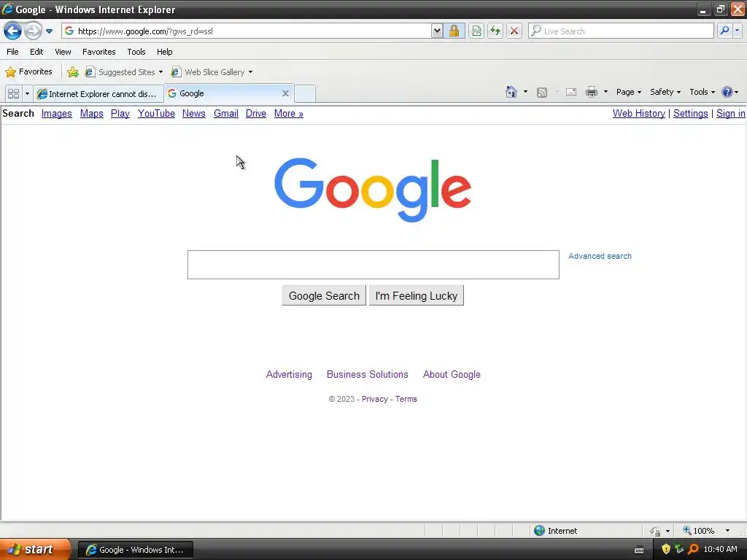Open the View menu
Image resolution: width=747 pixels, height=560 pixels.
coord(63,52)
